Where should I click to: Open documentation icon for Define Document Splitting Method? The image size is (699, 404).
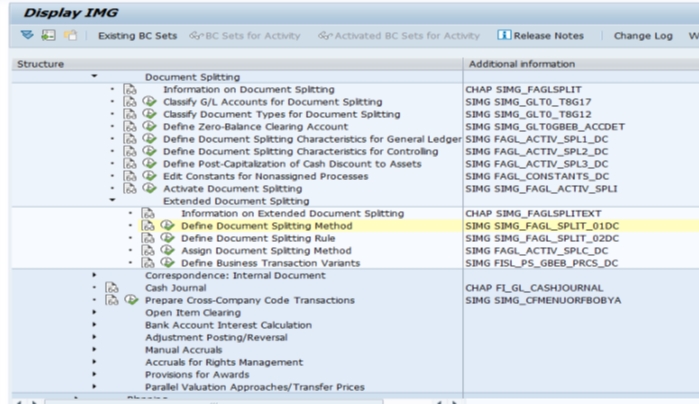click(x=148, y=226)
